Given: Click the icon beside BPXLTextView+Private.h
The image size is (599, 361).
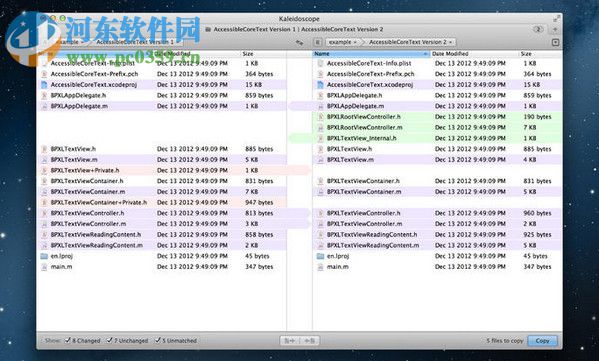Looking at the screenshot, I should 44,170.
